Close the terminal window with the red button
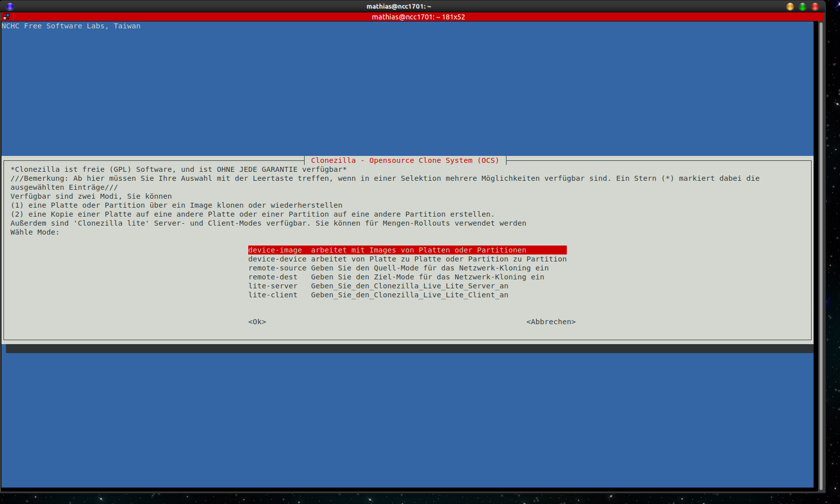This screenshot has height=504, width=840. coord(815,6)
